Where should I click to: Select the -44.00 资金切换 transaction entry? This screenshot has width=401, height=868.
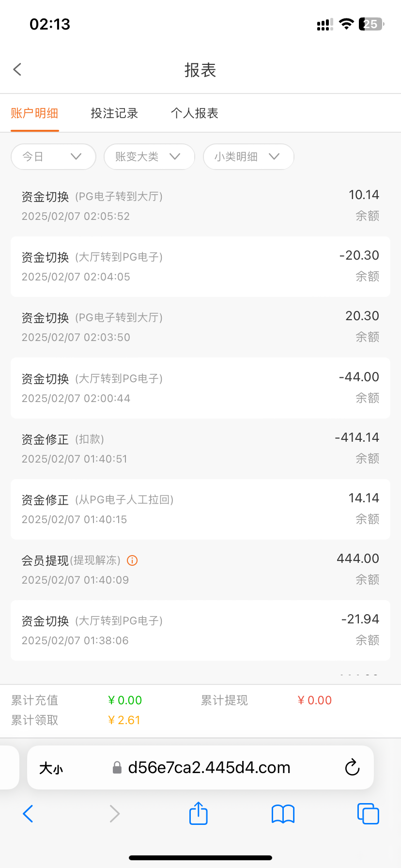(200, 388)
